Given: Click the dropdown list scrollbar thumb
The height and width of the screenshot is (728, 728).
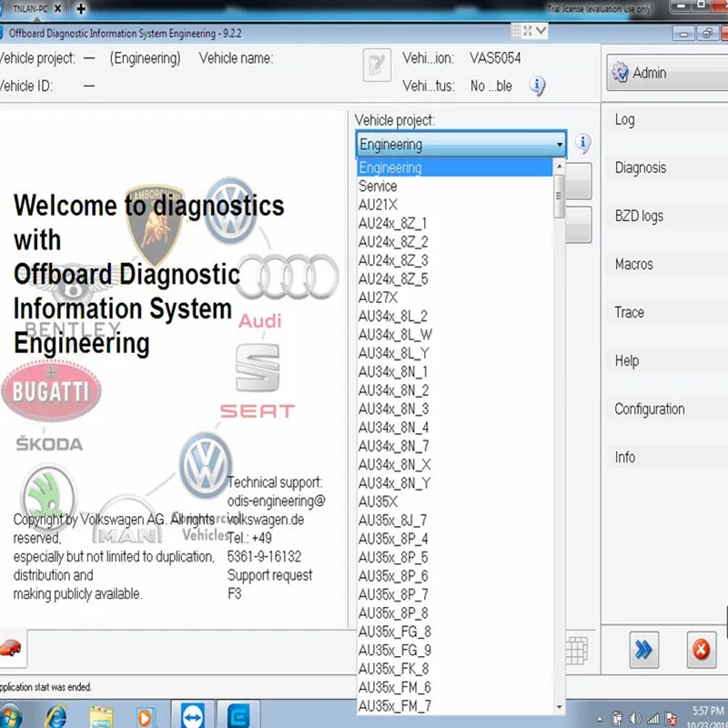Looking at the screenshot, I should coord(559,197).
